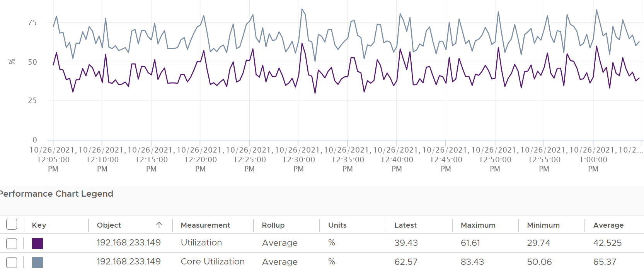Click the 12:40:00 PM time axis label

pos(397,159)
